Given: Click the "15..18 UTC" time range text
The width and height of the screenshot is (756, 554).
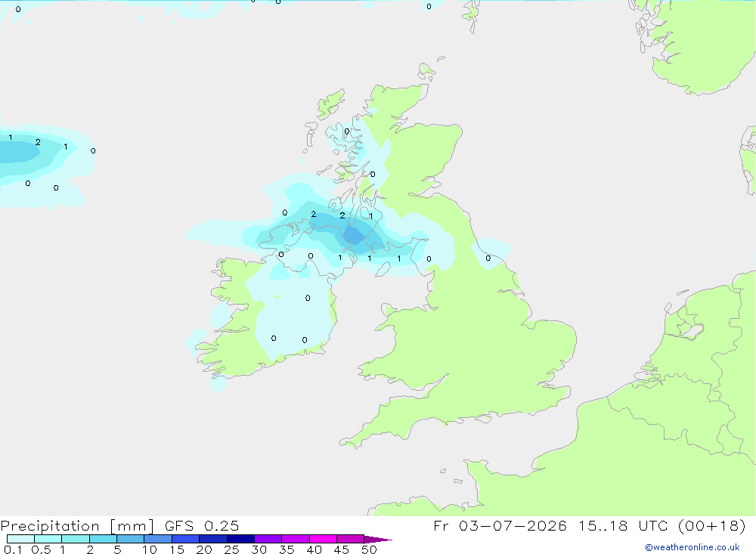Looking at the screenshot, I should click(622, 525).
